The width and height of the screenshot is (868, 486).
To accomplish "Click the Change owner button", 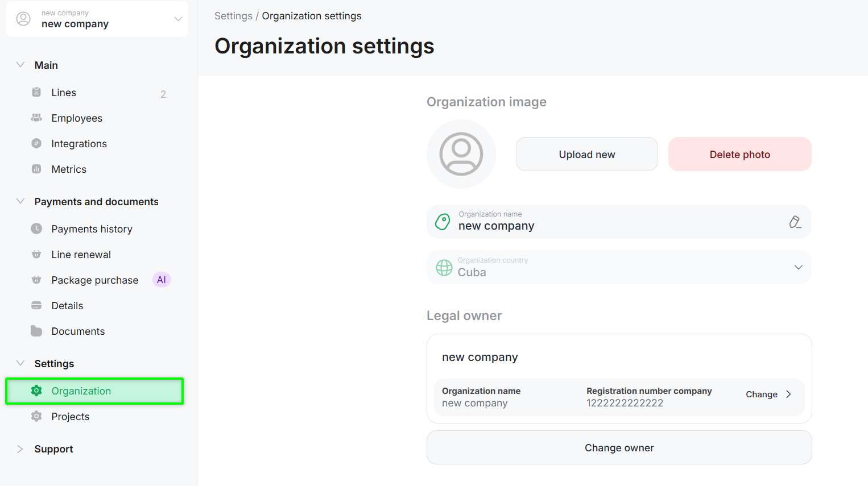I will pos(619,447).
